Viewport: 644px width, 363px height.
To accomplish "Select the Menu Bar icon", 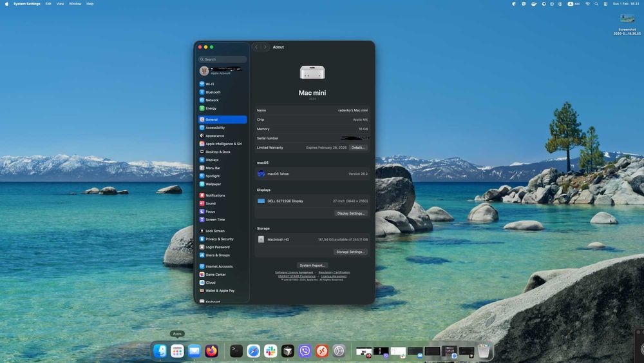I will click(202, 168).
